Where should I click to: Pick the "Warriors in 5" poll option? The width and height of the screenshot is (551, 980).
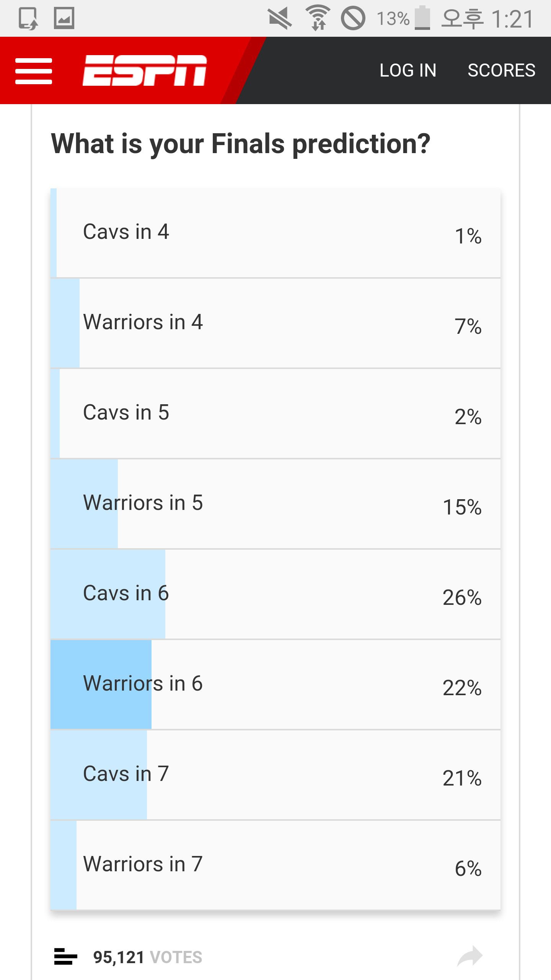pos(275,504)
